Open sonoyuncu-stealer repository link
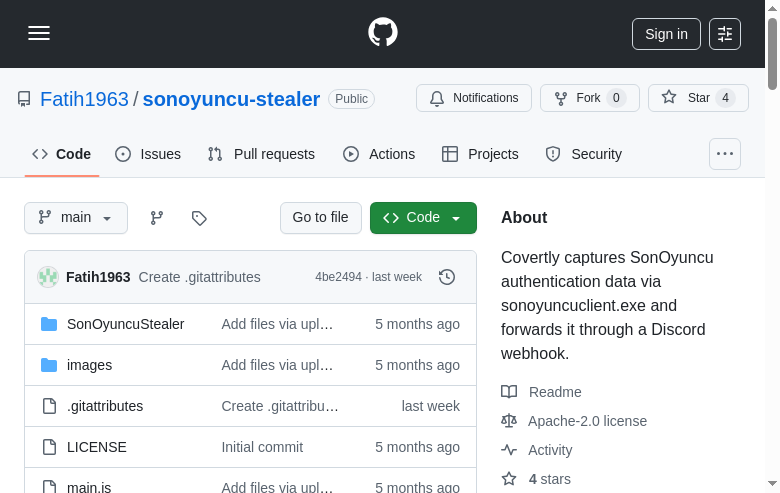This screenshot has height=493, width=780. pyautogui.click(x=231, y=99)
